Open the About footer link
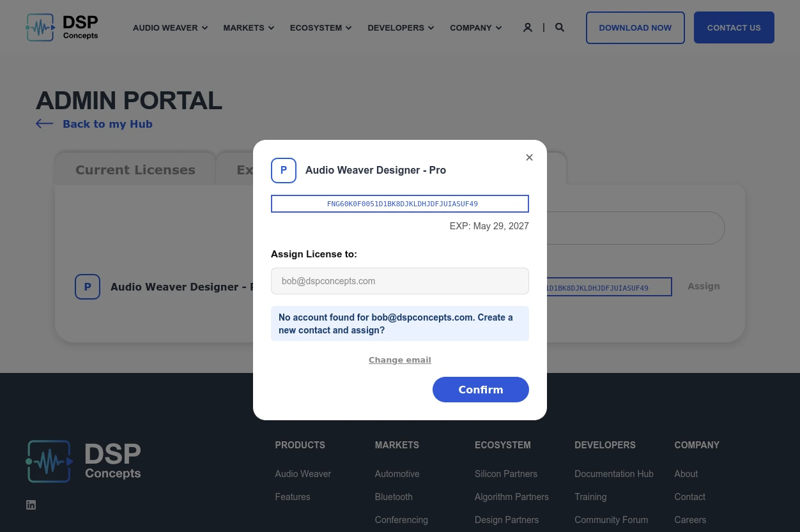The image size is (800, 532). (686, 474)
